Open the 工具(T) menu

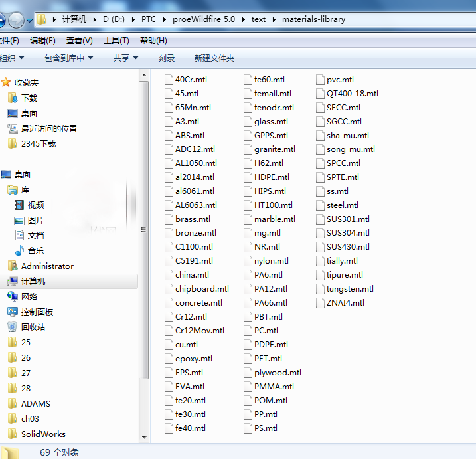pos(116,41)
